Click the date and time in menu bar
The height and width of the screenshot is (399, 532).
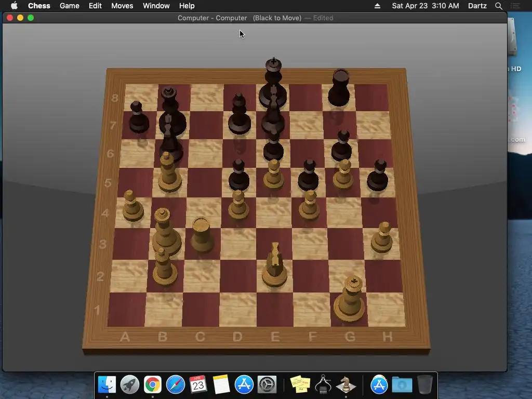coord(425,6)
